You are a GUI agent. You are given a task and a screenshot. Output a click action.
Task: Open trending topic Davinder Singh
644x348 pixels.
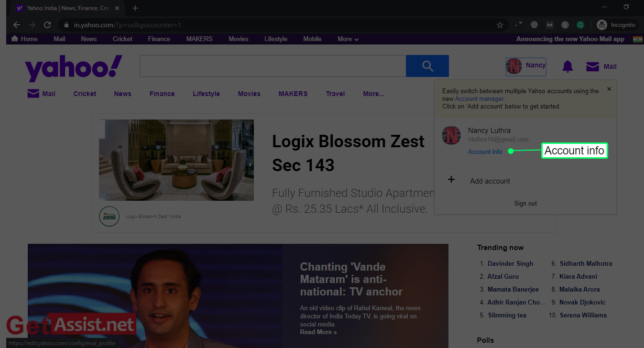pos(510,263)
